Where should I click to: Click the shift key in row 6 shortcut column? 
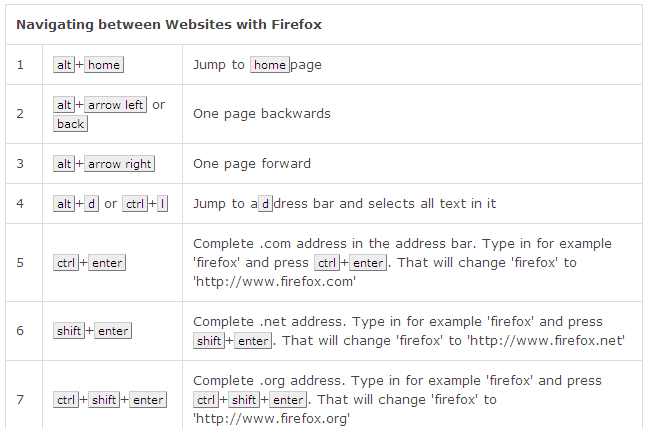[69, 331]
